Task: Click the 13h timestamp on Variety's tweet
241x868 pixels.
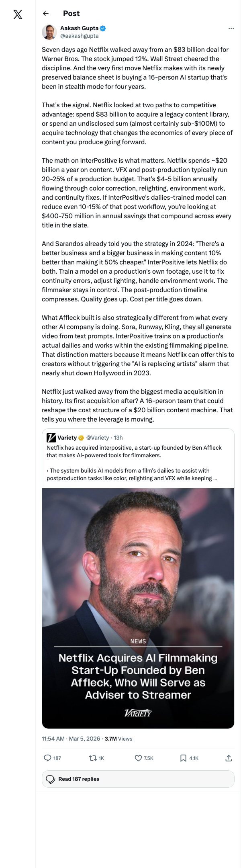Action: (118, 438)
